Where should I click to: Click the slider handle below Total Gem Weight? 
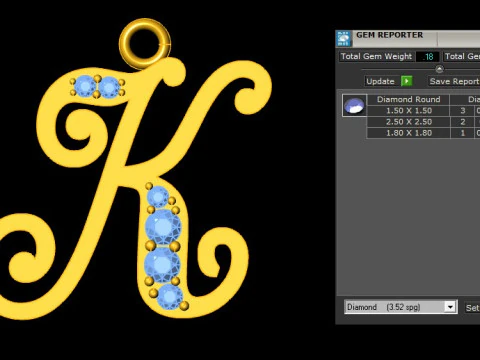click(439, 69)
